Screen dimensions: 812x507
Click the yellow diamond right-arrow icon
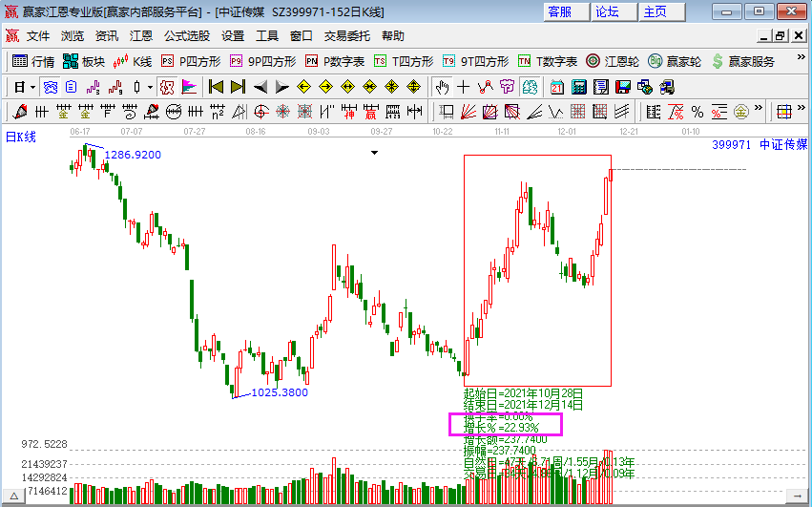[325, 87]
